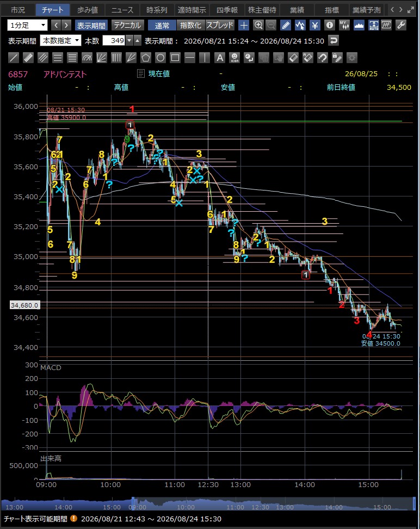Click the zoom out magnifier icon

(271, 25)
